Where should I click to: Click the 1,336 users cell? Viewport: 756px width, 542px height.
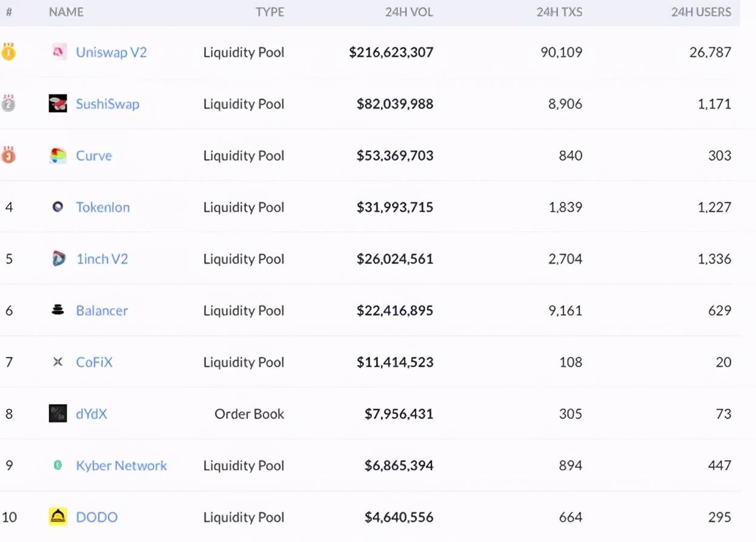[715, 259]
